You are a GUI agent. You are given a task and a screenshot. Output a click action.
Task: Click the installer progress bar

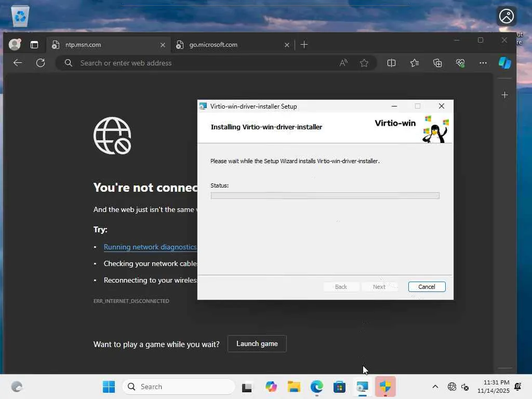pyautogui.click(x=325, y=195)
